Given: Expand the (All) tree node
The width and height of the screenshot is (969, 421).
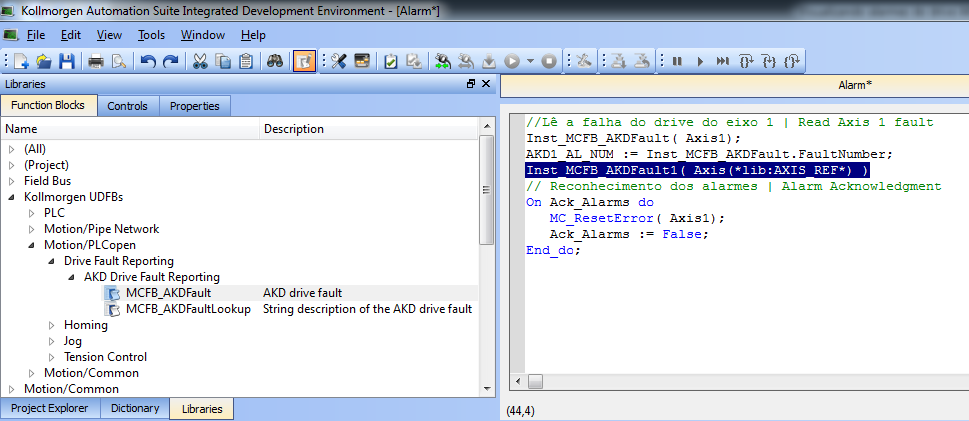Looking at the screenshot, I should point(11,149).
